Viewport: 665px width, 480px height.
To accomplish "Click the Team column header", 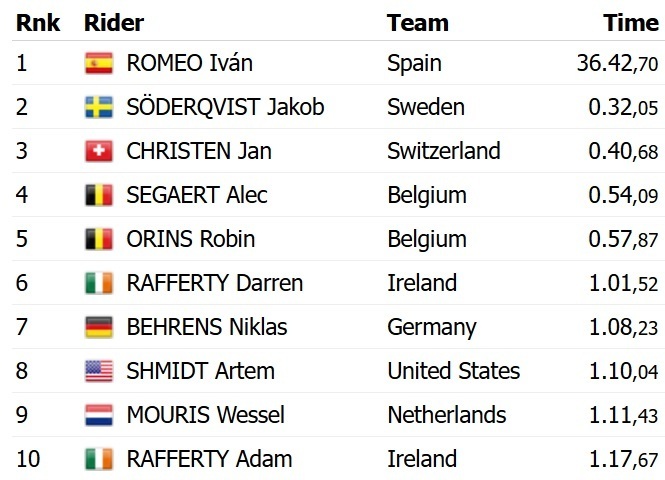I will [417, 22].
